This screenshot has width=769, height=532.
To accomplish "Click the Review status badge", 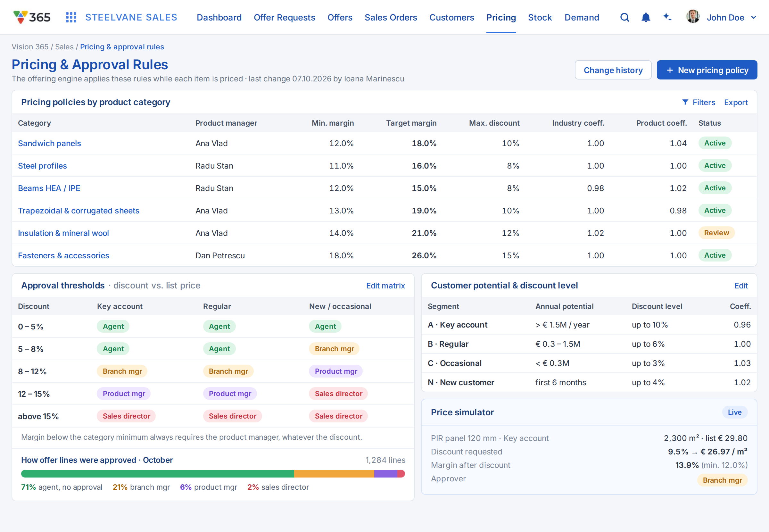I will [x=716, y=233].
